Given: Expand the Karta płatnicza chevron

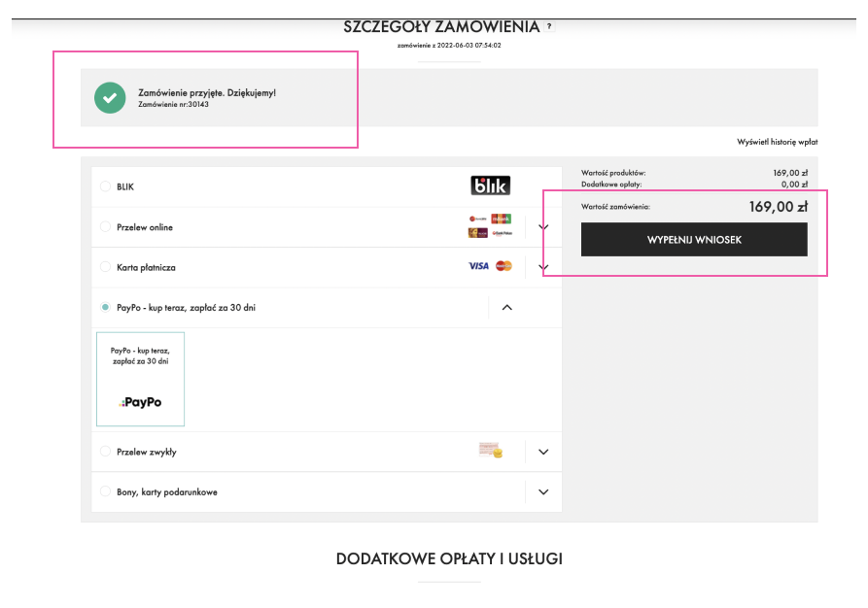Looking at the screenshot, I should (x=543, y=267).
